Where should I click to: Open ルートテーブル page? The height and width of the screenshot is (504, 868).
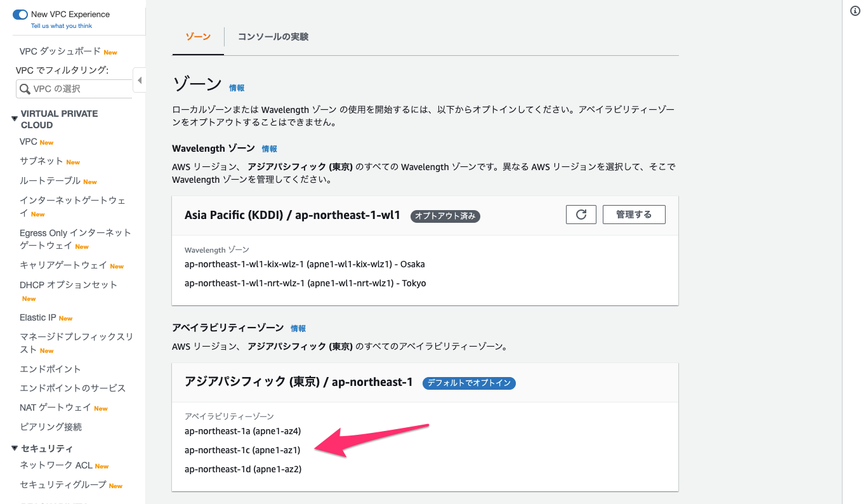pos(50,181)
